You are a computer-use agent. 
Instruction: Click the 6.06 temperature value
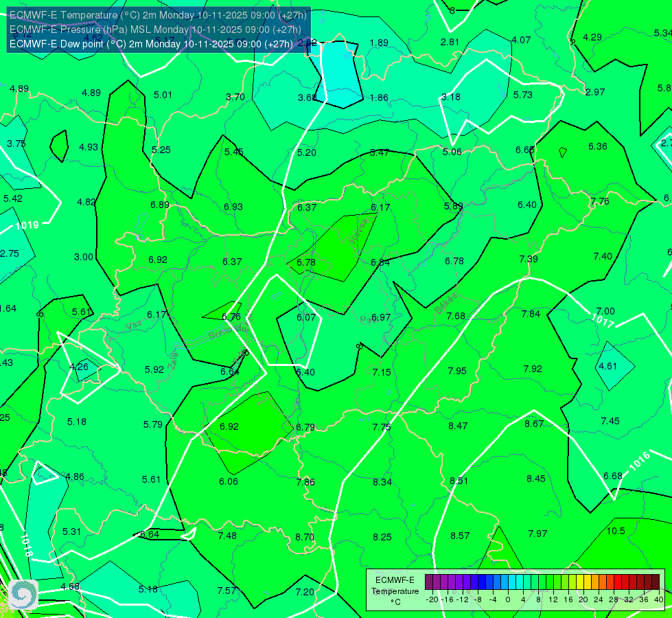click(x=229, y=481)
